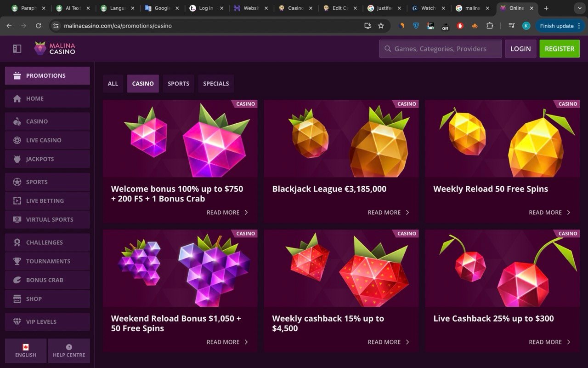Open Blackjack League €3,185,000 title
Image resolution: width=588 pixels, height=368 pixels.
329,189
